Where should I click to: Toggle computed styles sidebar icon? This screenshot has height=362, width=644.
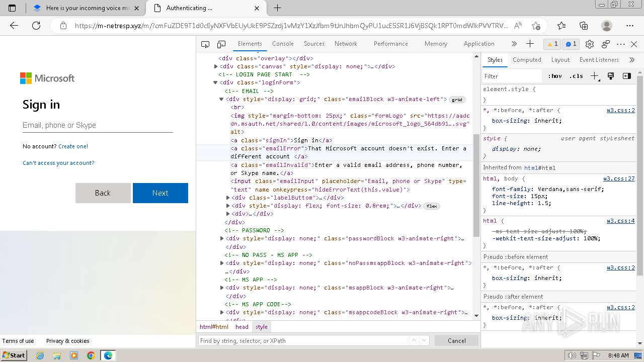pos(627,76)
